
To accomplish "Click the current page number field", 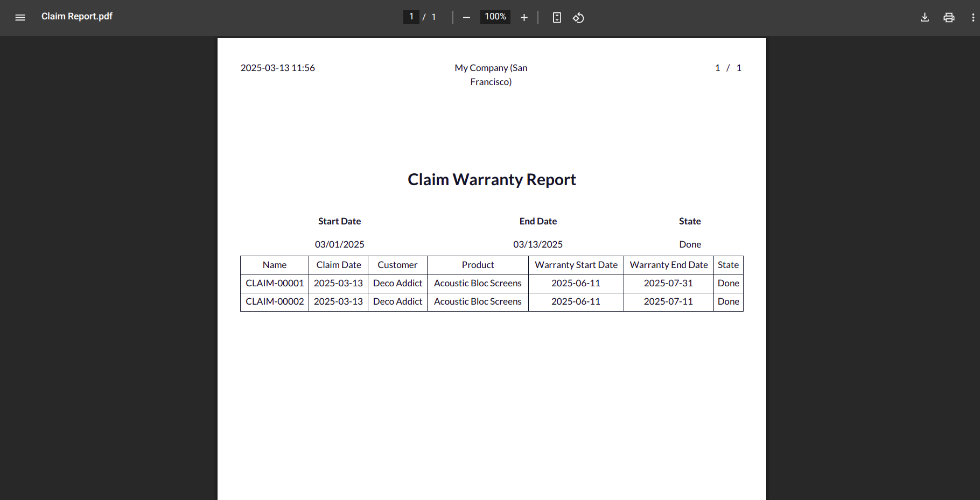I will tap(411, 17).
